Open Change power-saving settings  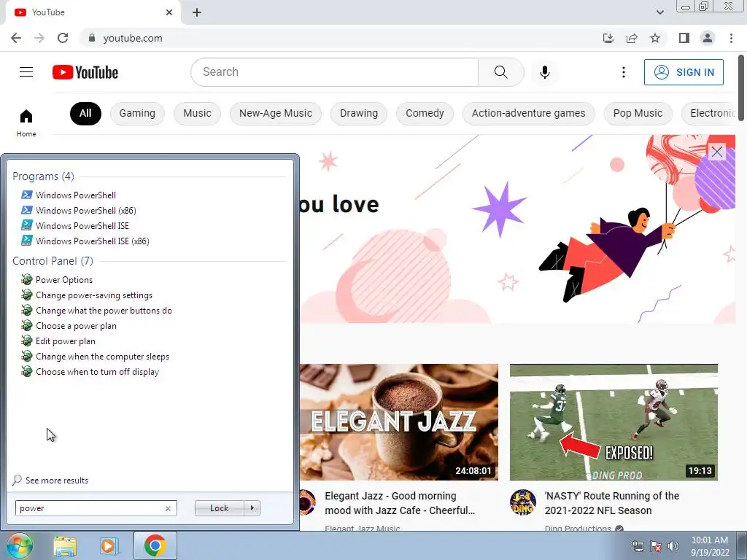[87, 295]
